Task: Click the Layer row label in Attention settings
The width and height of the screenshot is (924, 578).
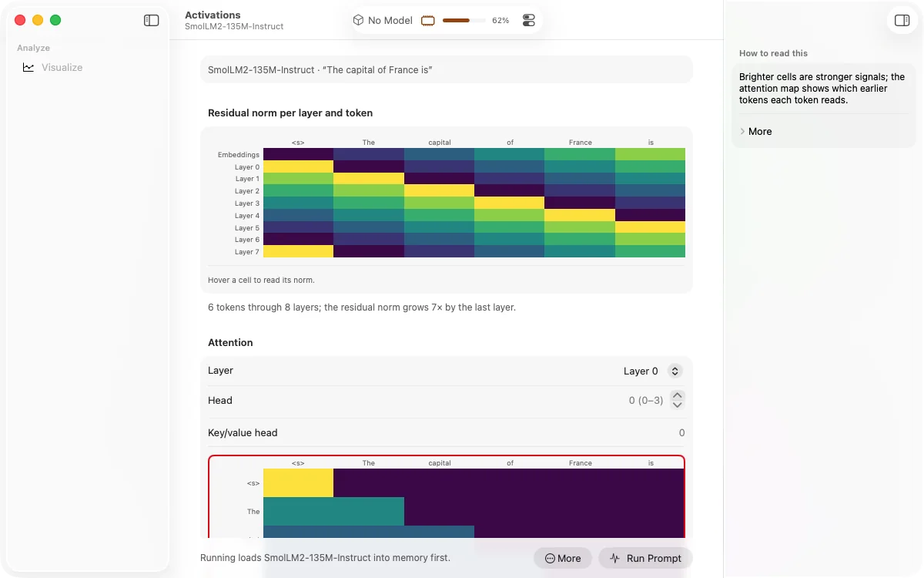Action: pos(220,371)
